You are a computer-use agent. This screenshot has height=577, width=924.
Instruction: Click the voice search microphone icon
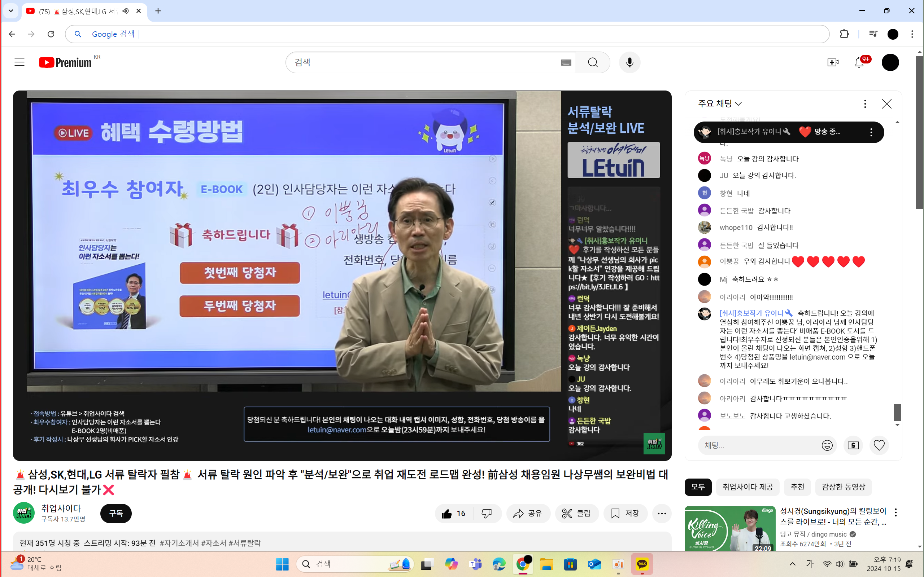629,62
